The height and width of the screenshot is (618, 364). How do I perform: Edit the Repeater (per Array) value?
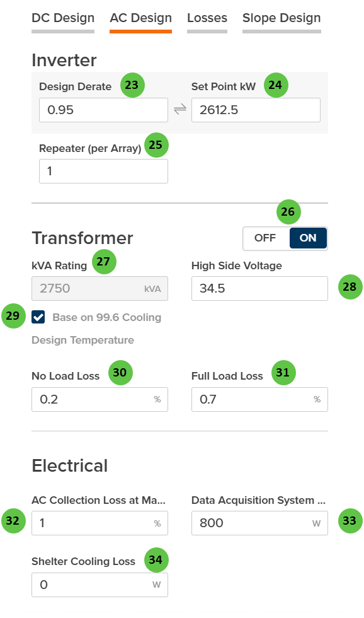(103, 171)
